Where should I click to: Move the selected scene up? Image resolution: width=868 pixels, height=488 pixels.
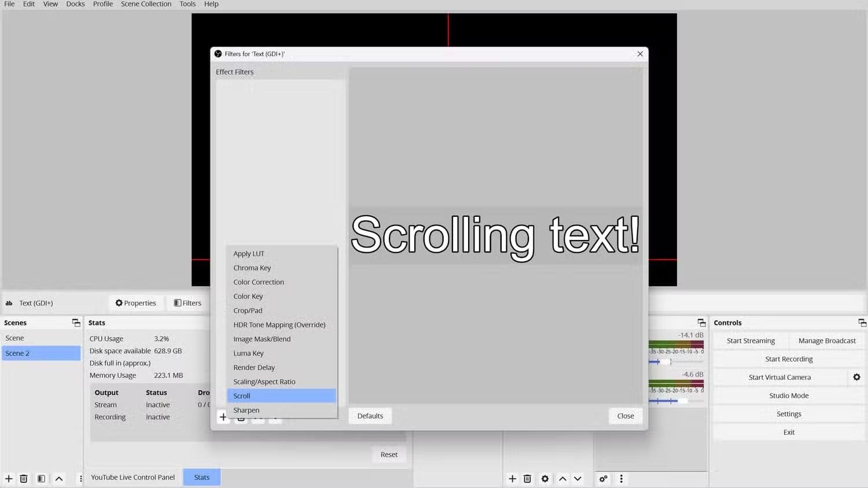(59, 479)
